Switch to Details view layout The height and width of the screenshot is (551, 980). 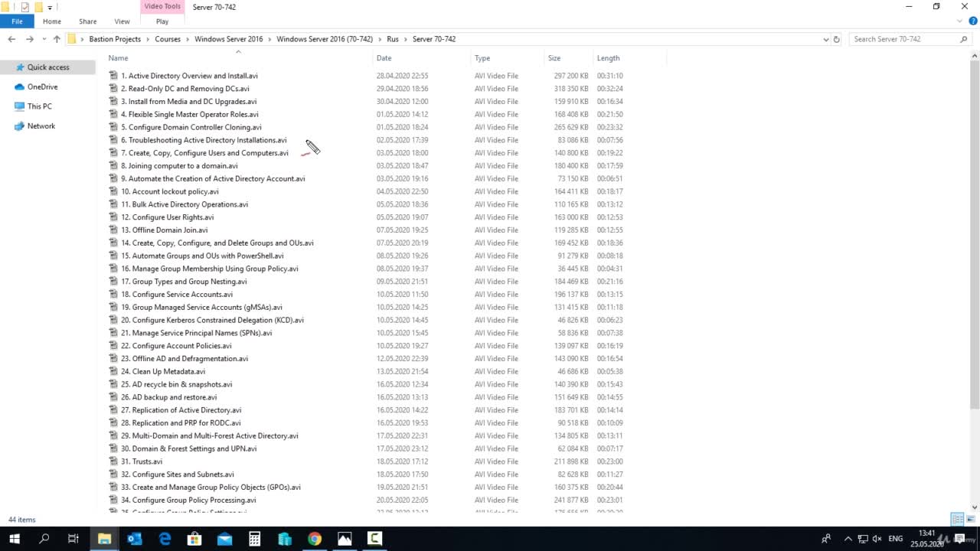tap(957, 520)
